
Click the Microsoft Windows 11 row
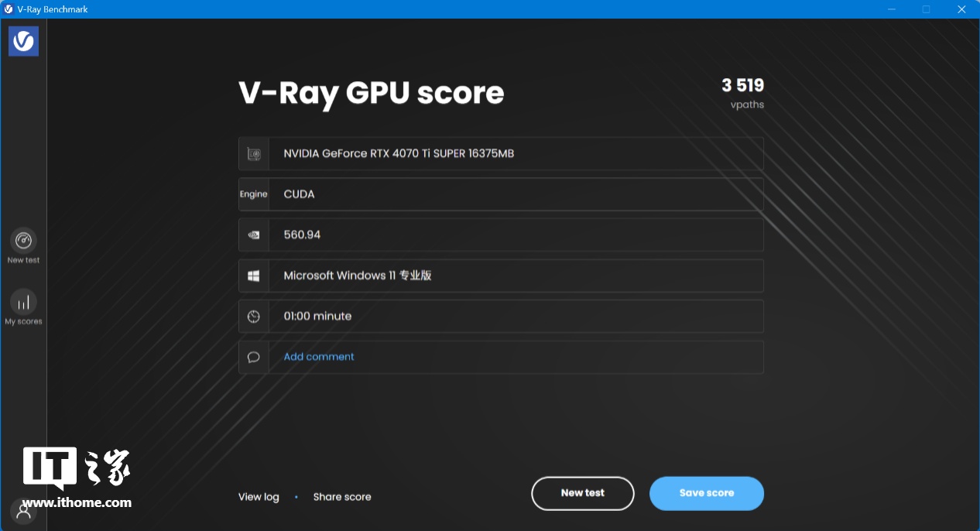(x=515, y=276)
